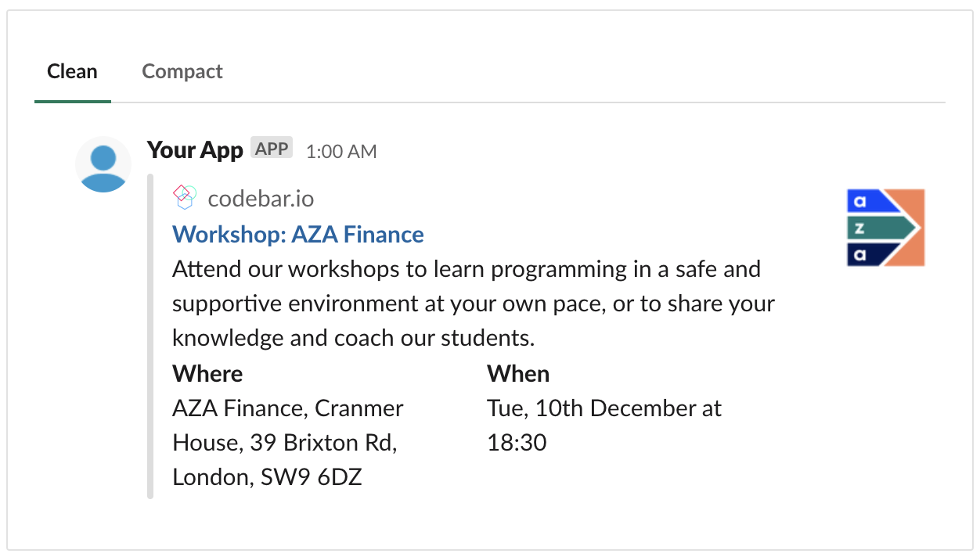Click the AZA Finance logo thumbnail

[885, 228]
